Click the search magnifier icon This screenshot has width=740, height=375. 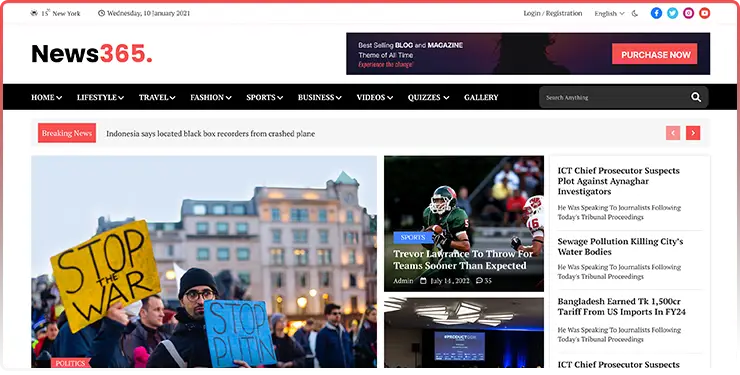[696, 97]
